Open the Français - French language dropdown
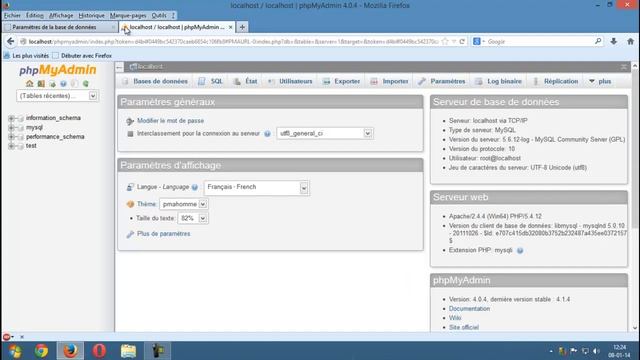640x360 pixels. point(256,187)
